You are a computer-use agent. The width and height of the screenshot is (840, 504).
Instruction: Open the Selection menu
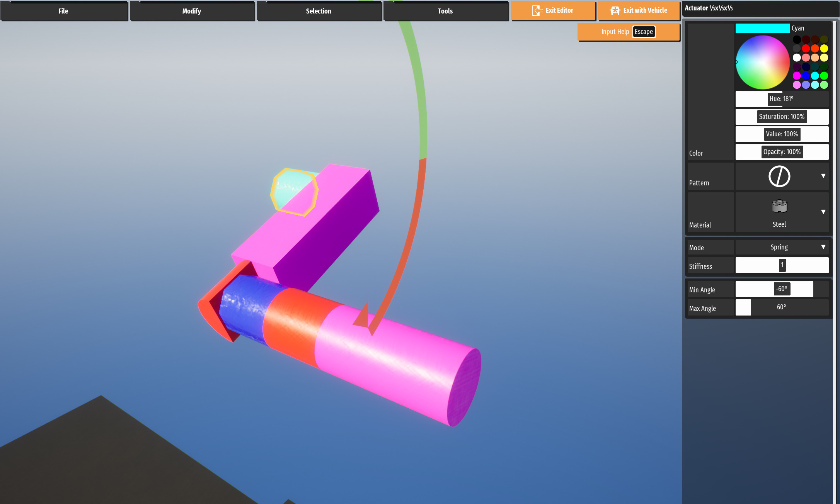[x=319, y=11]
